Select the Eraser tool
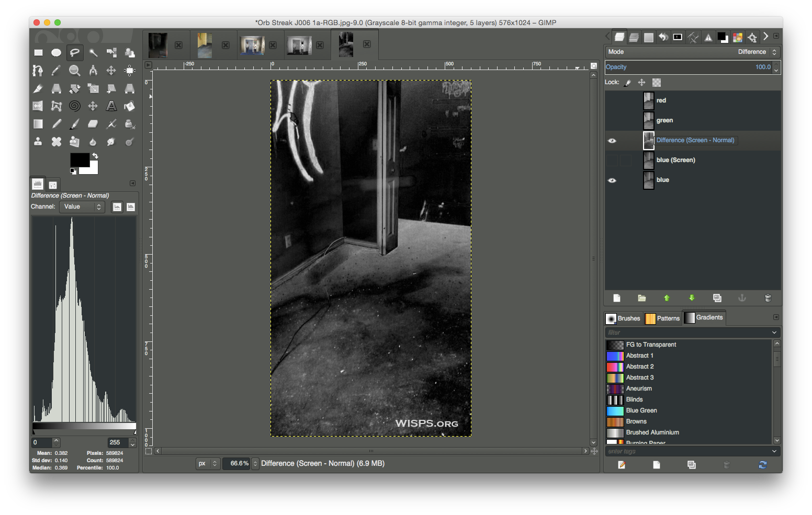This screenshot has width=812, height=515. 93,124
